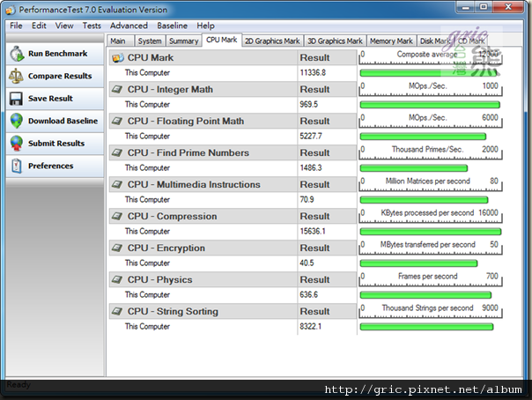Select the Encryption value 40.5
This screenshot has width=532, height=400.
coord(307,263)
